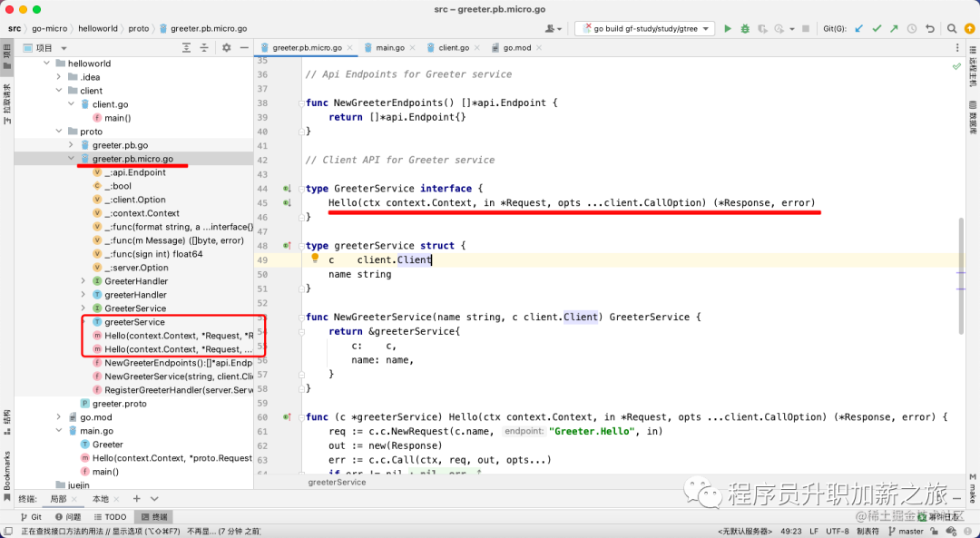
Task: Open the make tool window on right edge
Action: (x=973, y=489)
